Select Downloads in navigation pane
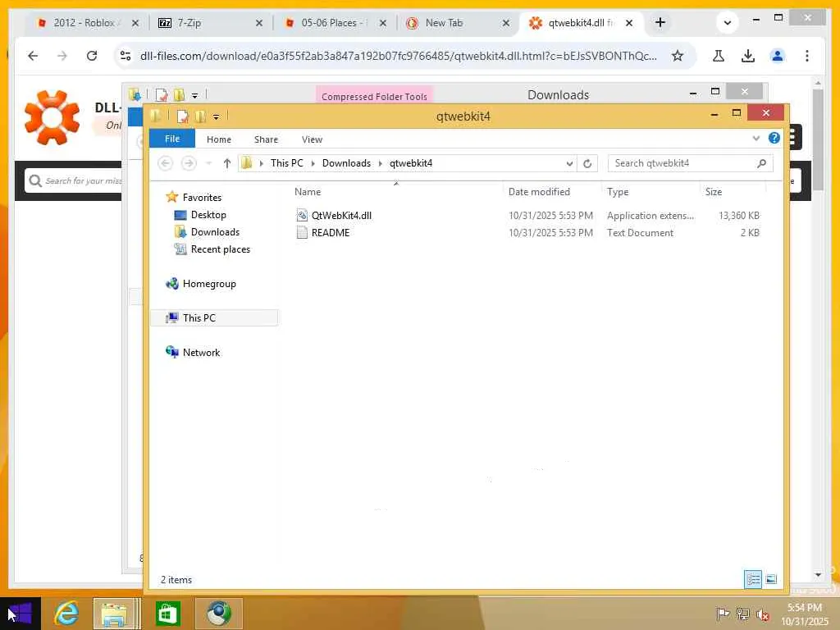This screenshot has height=630, width=840. click(x=215, y=232)
